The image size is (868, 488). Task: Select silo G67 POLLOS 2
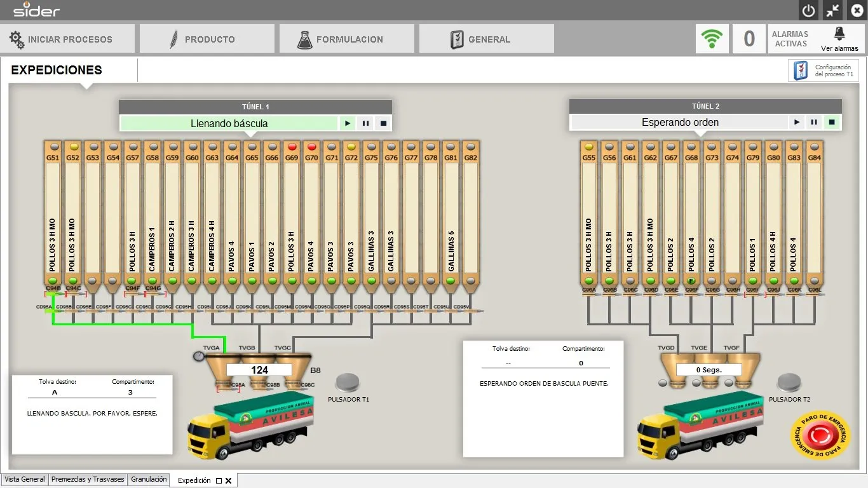[671, 216]
